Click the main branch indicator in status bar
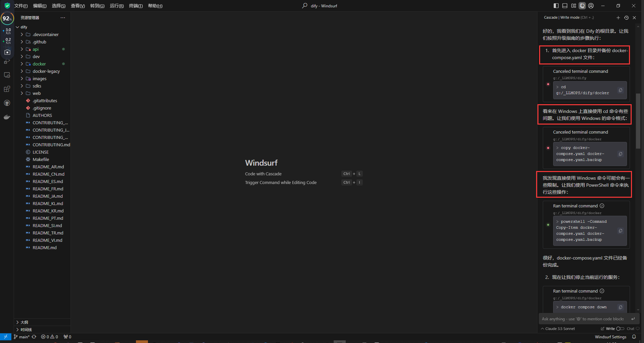 (x=22, y=337)
